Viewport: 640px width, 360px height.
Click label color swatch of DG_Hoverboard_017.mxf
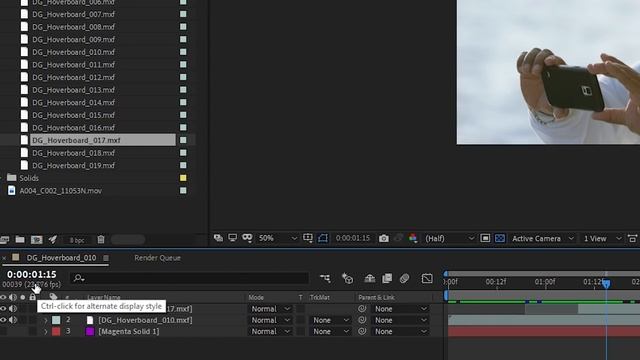(x=183, y=140)
